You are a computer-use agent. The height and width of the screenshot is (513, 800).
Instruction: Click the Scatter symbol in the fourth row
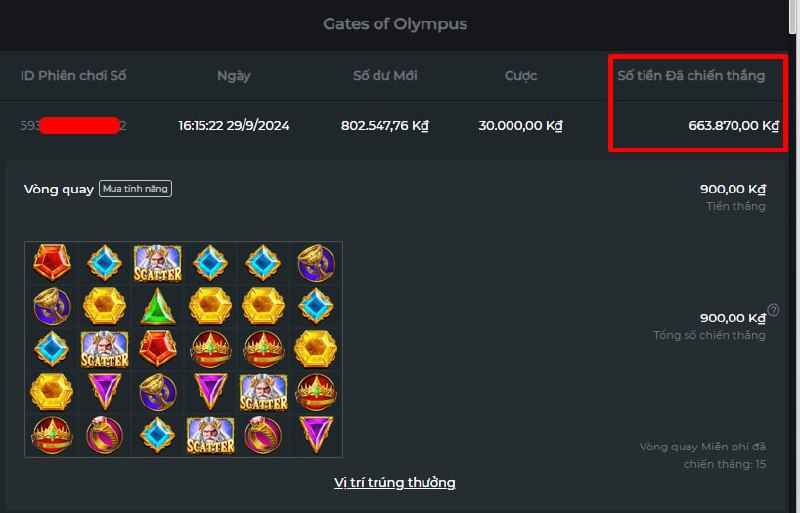[263, 393]
